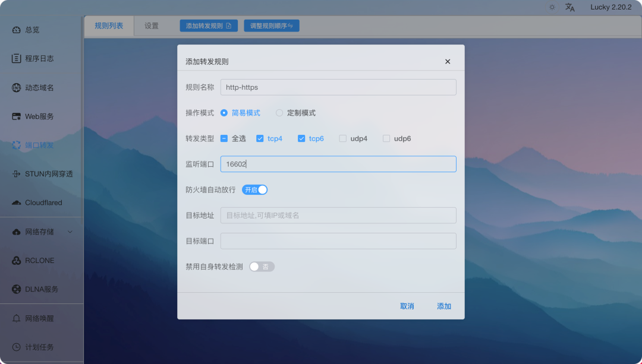Select 简易模式 radio button
This screenshot has height=364, width=642.
(224, 113)
